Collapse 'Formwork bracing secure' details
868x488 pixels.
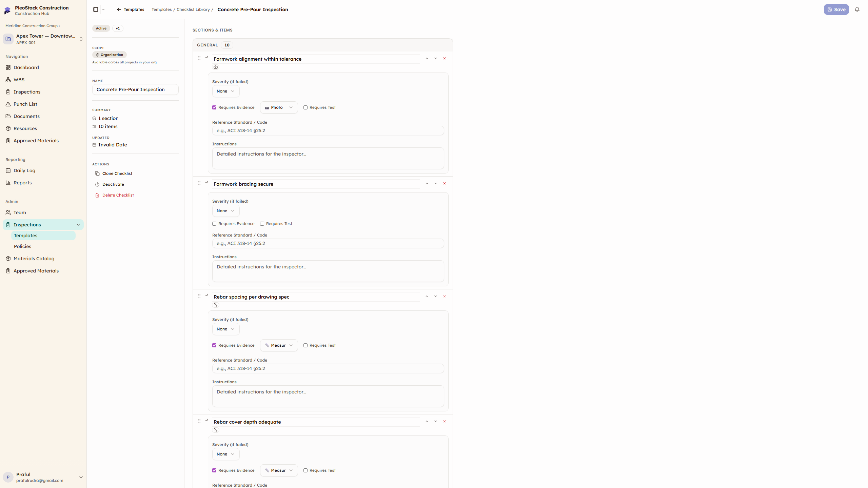click(x=206, y=182)
